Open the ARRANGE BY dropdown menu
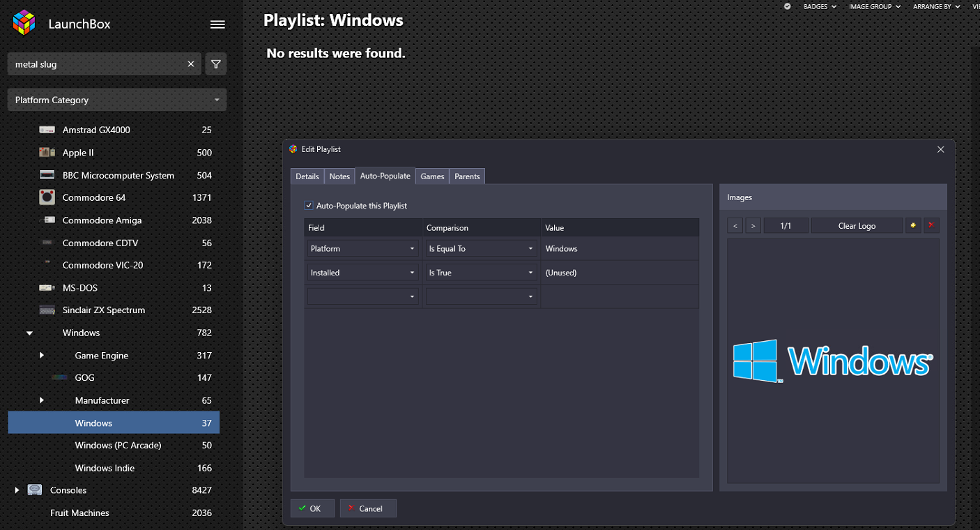The width and height of the screenshot is (980, 530). click(937, 6)
